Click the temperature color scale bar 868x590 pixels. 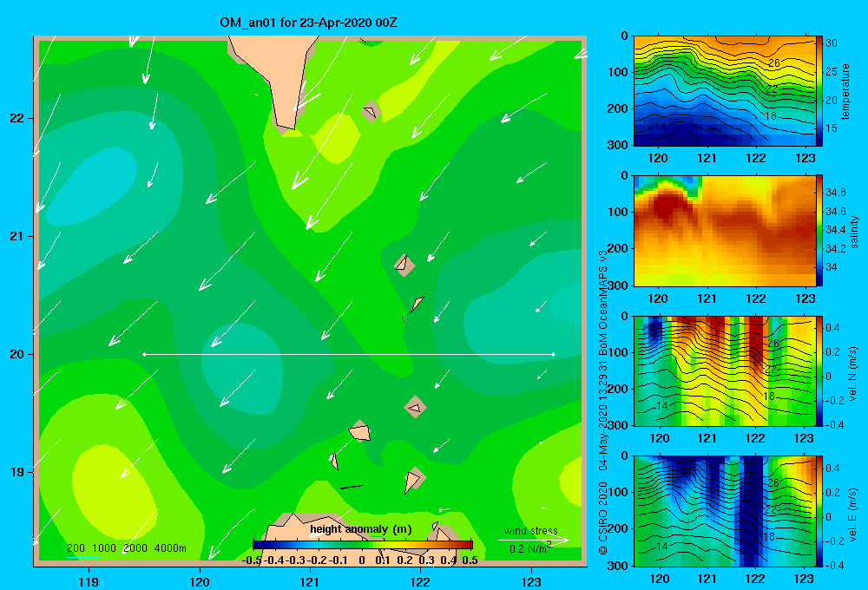(x=819, y=91)
